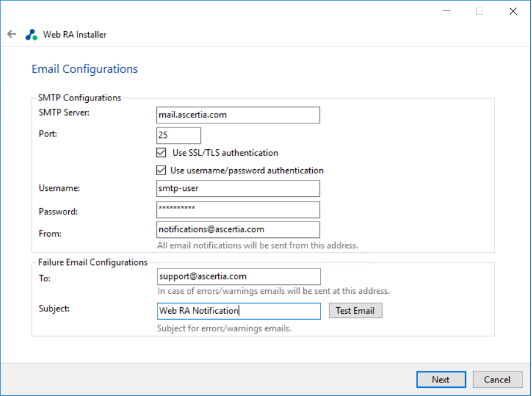Click the back arrow in the installer header
This screenshot has height=396, width=532.
pos(12,34)
